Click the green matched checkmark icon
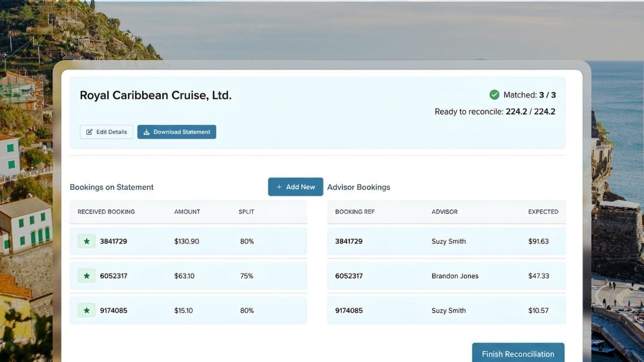This screenshot has width=644, height=362. (x=494, y=95)
